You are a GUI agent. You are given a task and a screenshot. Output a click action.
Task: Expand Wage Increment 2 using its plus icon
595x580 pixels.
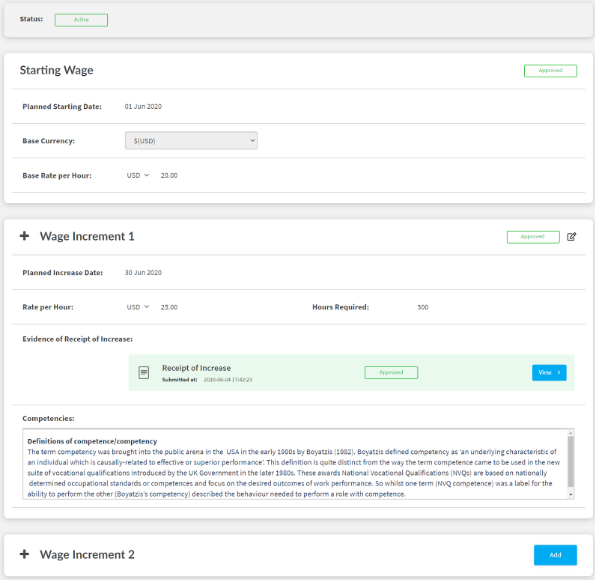point(24,554)
